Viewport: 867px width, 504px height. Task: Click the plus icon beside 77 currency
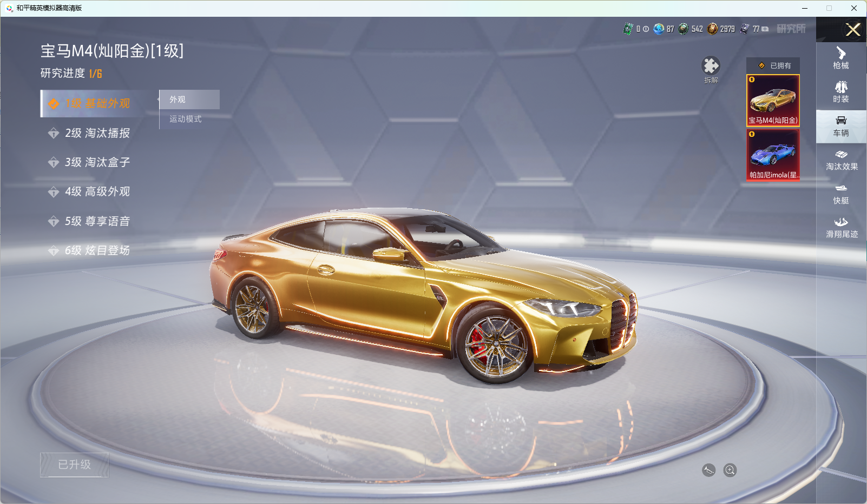pyautogui.click(x=765, y=29)
